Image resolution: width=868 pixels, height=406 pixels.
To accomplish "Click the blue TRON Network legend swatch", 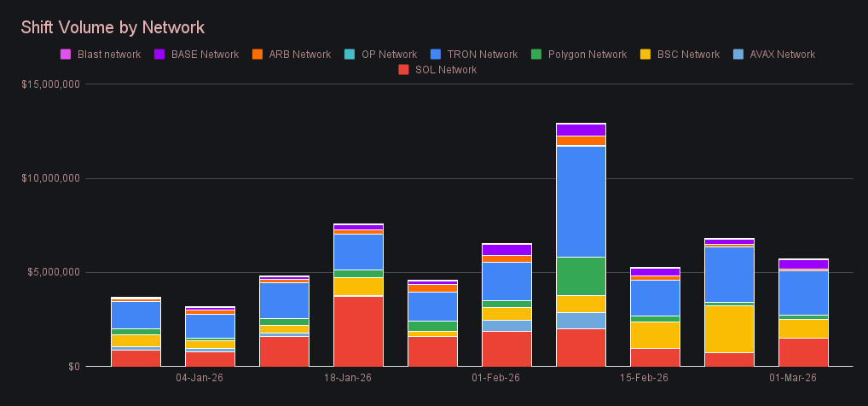I will click(x=436, y=55).
